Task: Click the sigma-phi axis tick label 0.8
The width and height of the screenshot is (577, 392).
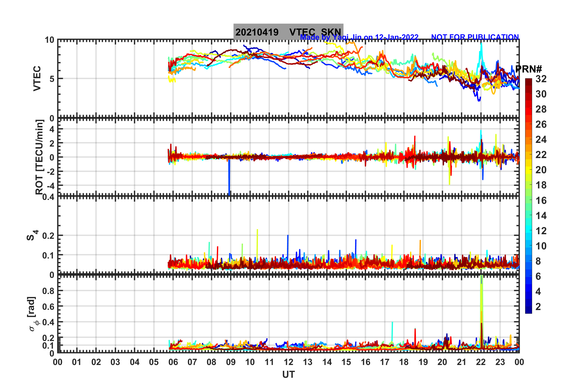Action: 49,291
